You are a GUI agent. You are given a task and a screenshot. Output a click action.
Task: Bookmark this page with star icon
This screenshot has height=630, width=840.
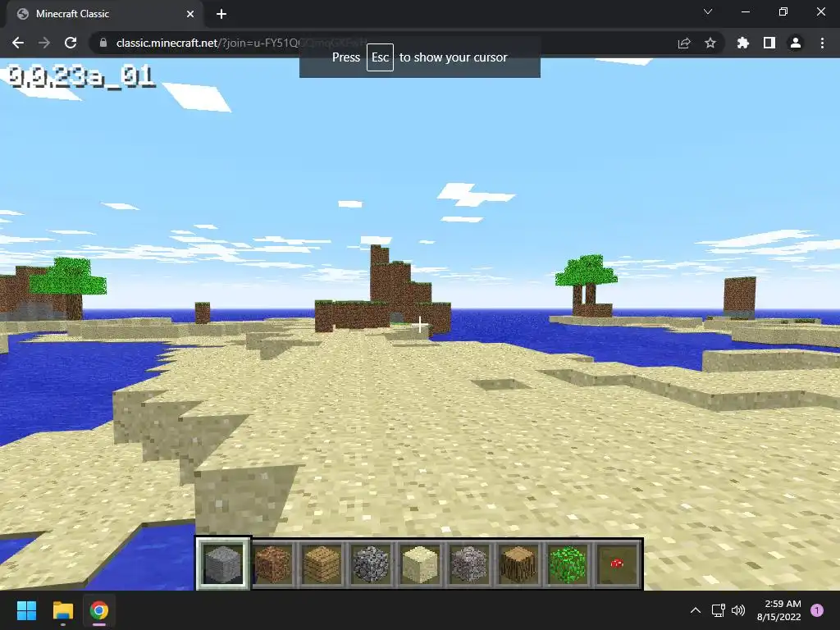click(x=710, y=43)
